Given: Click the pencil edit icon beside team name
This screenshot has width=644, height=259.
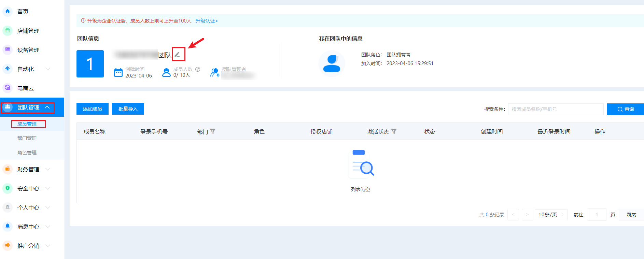Looking at the screenshot, I should pyautogui.click(x=177, y=54).
